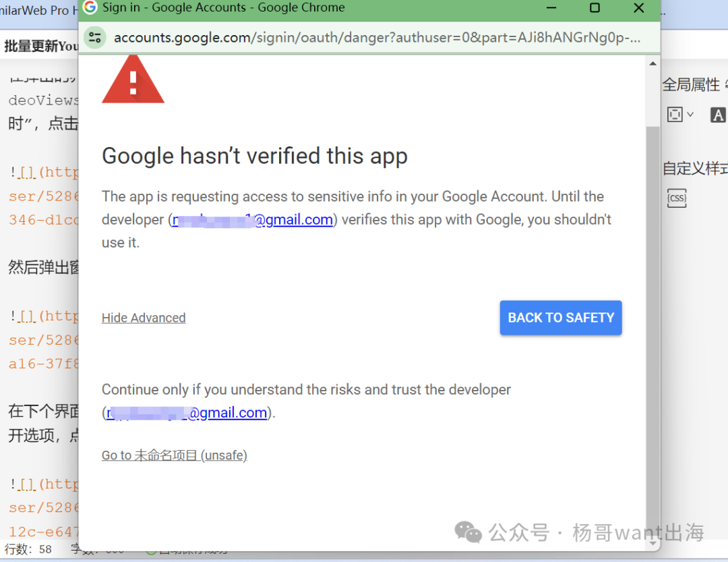Screen dimensions: 728x562
Task: Collapse section via Hide Advanced link
Action: pos(144,318)
